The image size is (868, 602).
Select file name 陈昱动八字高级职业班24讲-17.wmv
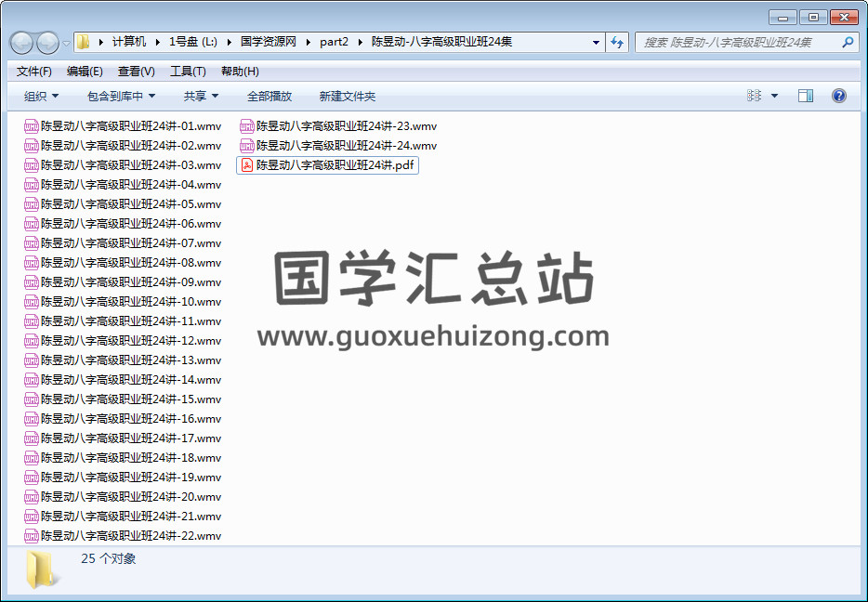[131, 438]
